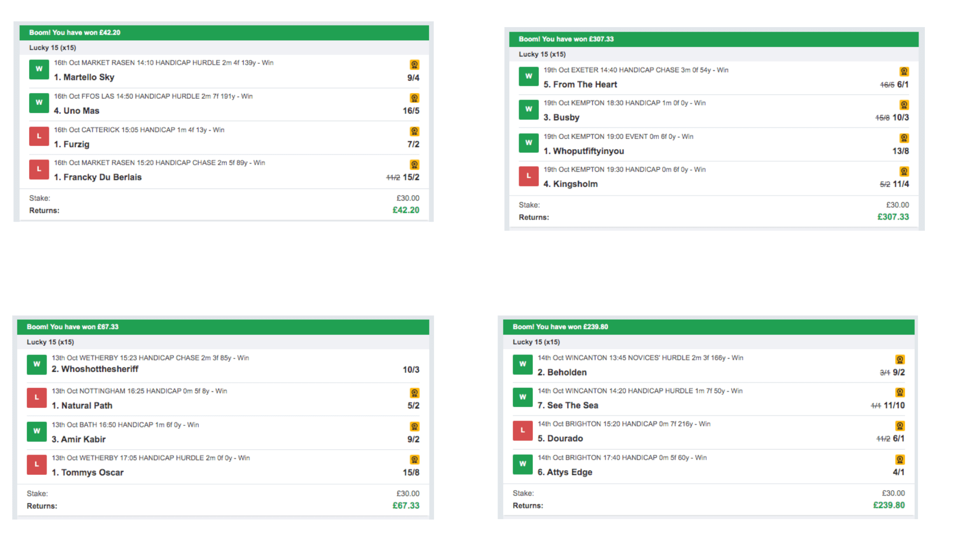Screen dimensions: 980x551
Task: Click the horse name 'Busby'
Action: click(566, 118)
